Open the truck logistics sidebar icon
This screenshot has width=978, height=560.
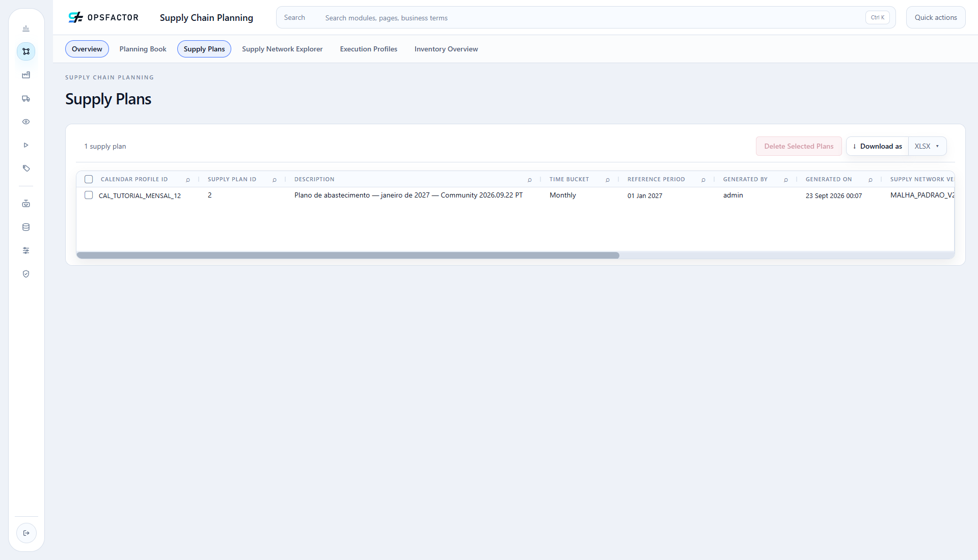tap(26, 99)
